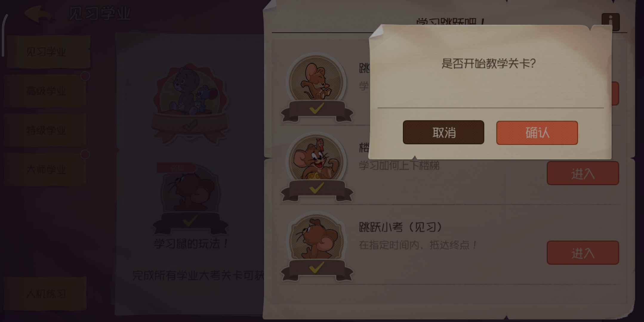This screenshot has width=644, height=322.
Task: Click the back arrow icon
Action: pos(39,14)
